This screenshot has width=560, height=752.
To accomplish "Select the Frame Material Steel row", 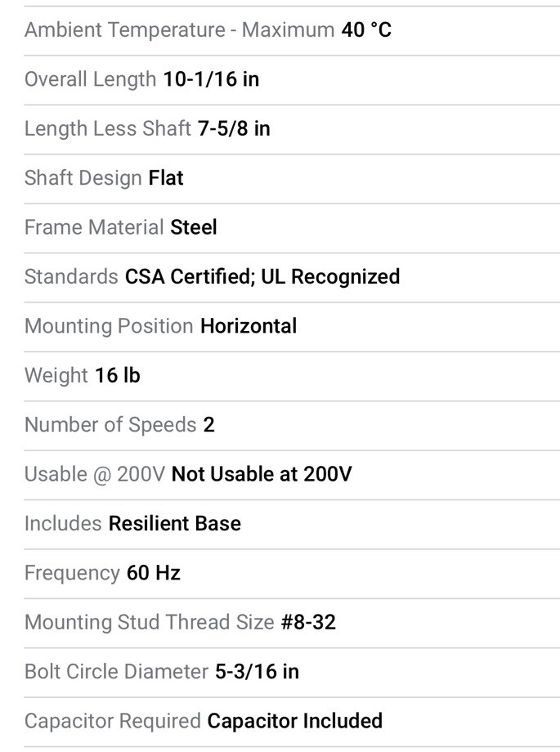I will 292,228.
